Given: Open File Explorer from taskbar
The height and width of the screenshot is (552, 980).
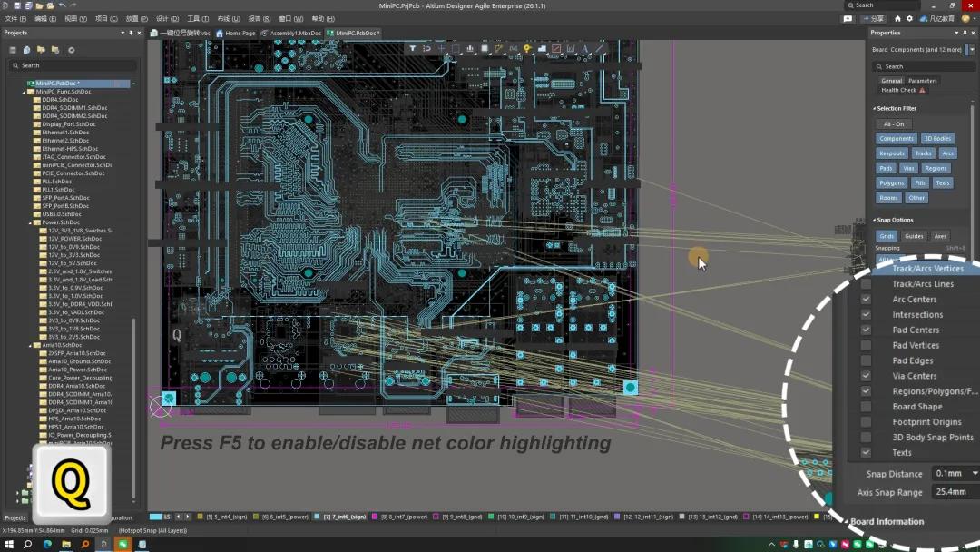Looking at the screenshot, I should 65,545.
